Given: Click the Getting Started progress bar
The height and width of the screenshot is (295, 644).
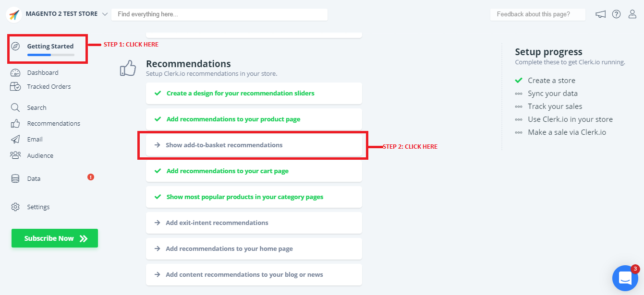Looking at the screenshot, I should click(50, 55).
